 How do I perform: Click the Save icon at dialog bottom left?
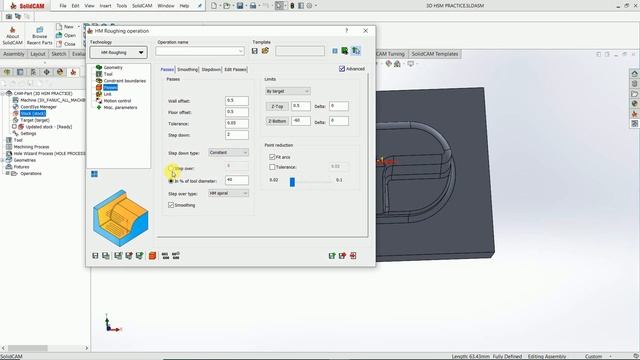(95, 256)
